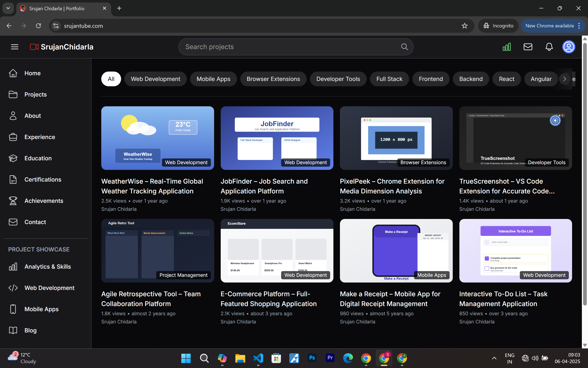Click the 'Srujan Chidarla' author under JobFinder

238,209
